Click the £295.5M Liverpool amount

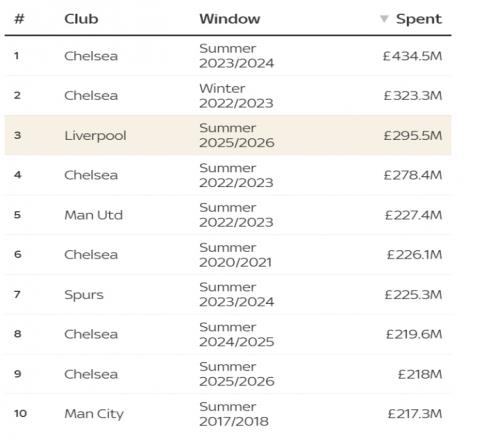point(413,136)
